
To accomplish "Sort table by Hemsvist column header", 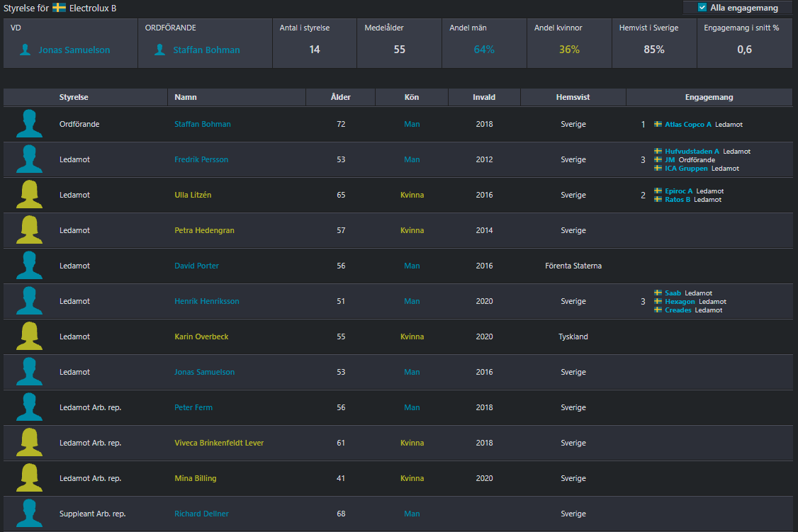I will click(573, 97).
